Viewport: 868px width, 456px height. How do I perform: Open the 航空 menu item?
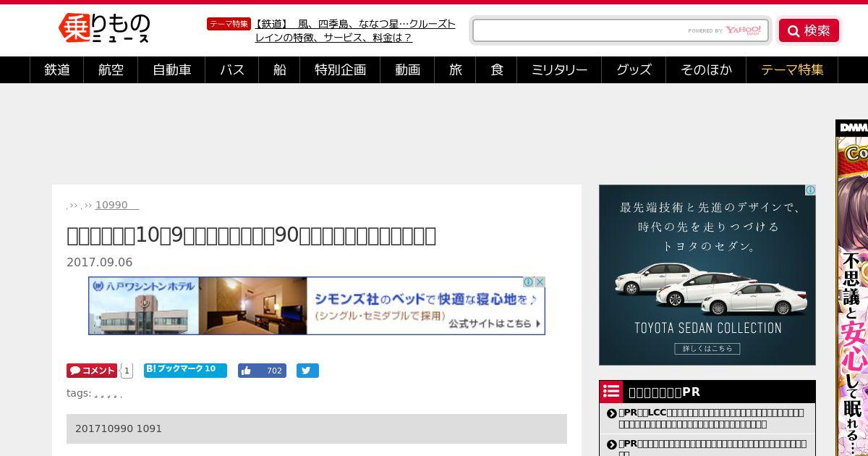[x=111, y=70]
